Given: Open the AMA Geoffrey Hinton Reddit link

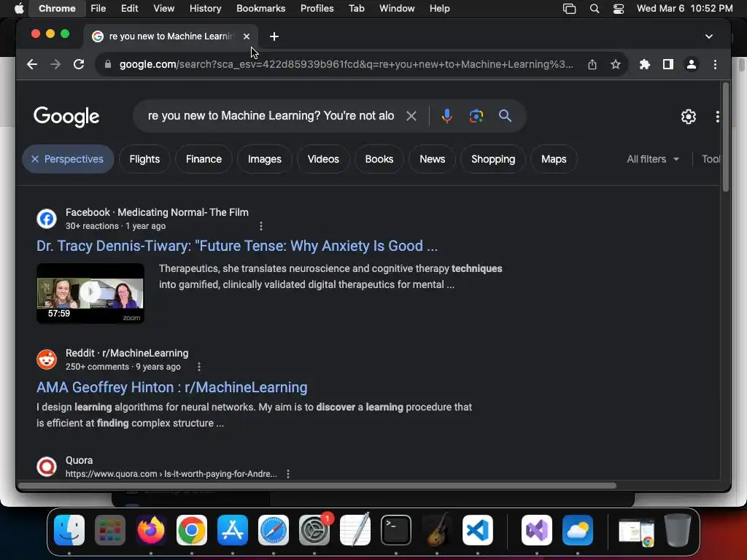Looking at the screenshot, I should pos(172,387).
